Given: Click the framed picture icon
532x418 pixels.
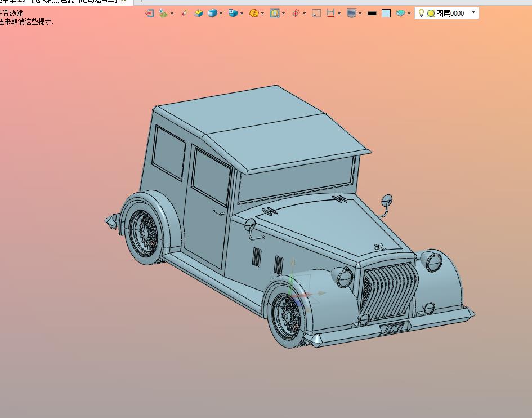Looking at the screenshot, I should tap(316, 14).
